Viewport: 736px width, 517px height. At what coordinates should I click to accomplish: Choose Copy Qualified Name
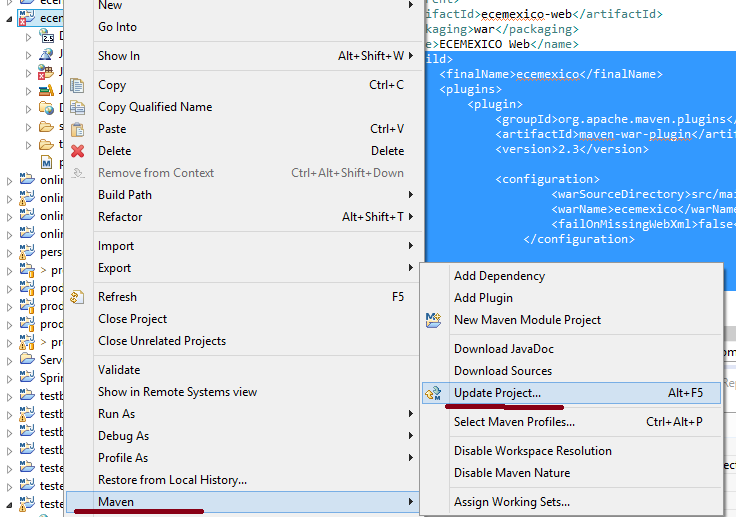pyautogui.click(x=155, y=107)
